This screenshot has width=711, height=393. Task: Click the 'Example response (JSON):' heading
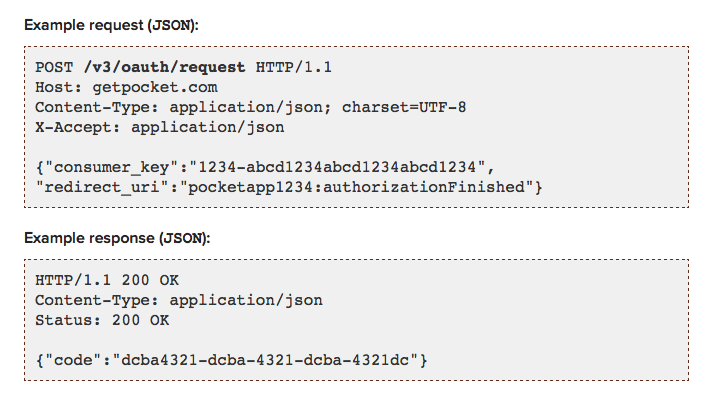point(117,238)
